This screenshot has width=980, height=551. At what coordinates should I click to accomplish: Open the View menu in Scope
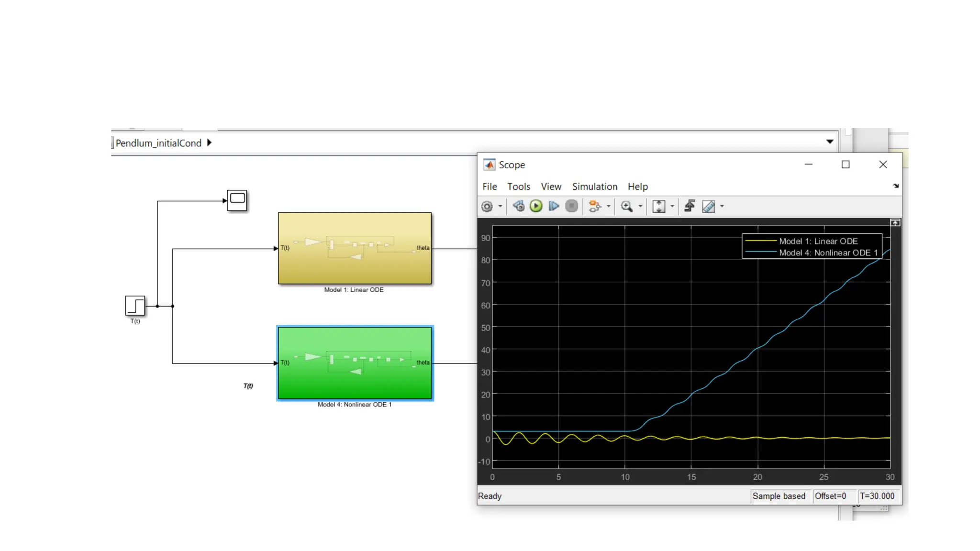tap(551, 187)
